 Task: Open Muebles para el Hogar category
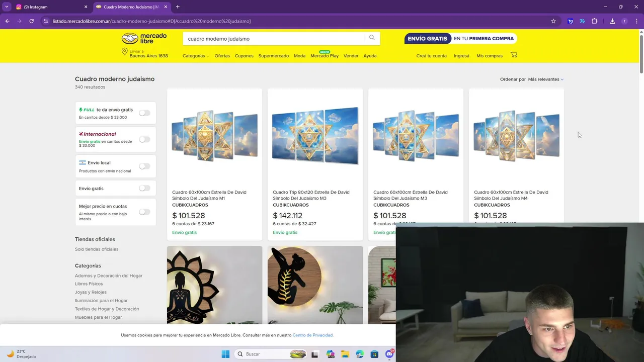point(98,317)
